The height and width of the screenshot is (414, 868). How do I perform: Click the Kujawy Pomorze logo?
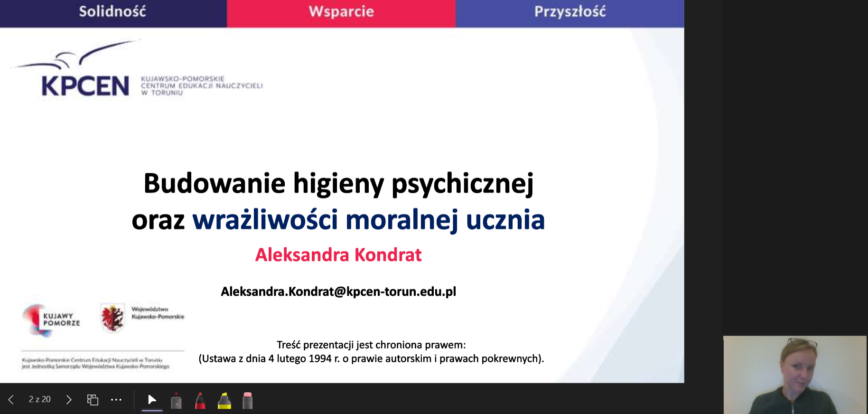tap(51, 320)
